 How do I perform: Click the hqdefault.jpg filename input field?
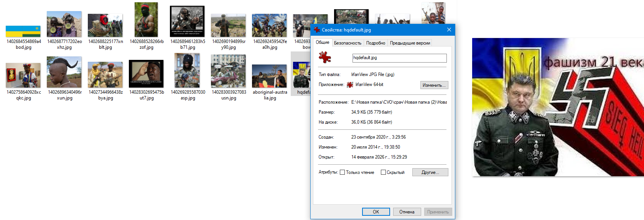(x=400, y=58)
